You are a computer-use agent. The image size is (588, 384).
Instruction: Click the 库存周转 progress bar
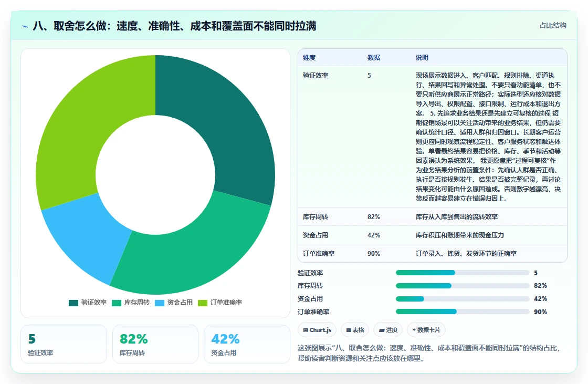click(463, 286)
